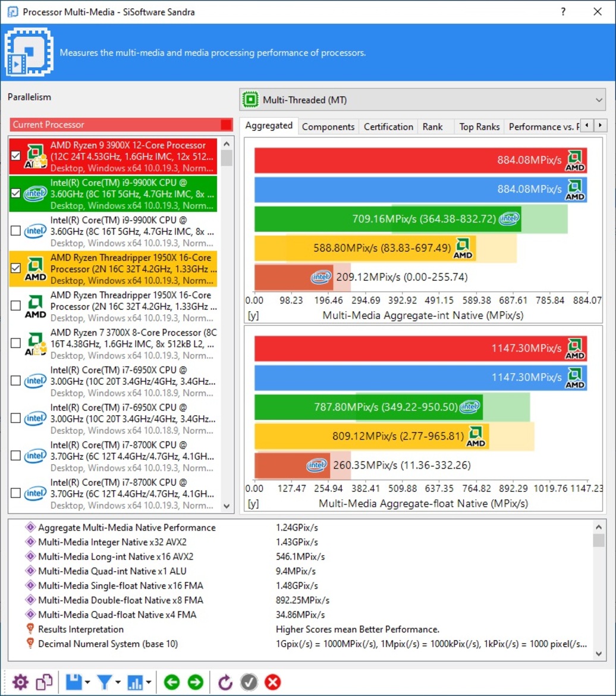This screenshot has width=616, height=696.
Task: Click the red Current Processor color swatch
Action: tap(227, 124)
